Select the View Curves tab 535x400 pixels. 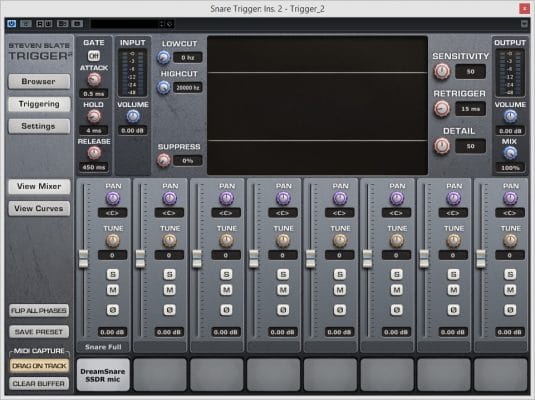point(39,208)
